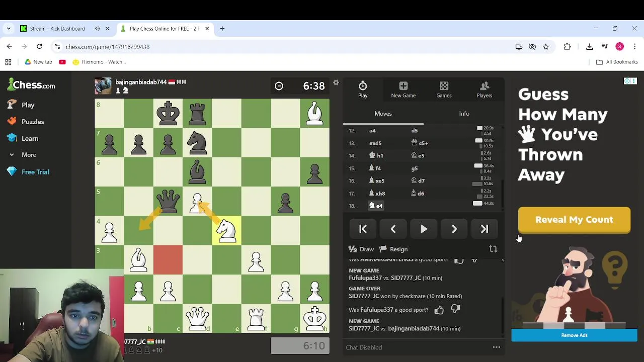The image size is (644, 362).
Task: Click opponent username bajinganbiadab744
Action: 141,82
